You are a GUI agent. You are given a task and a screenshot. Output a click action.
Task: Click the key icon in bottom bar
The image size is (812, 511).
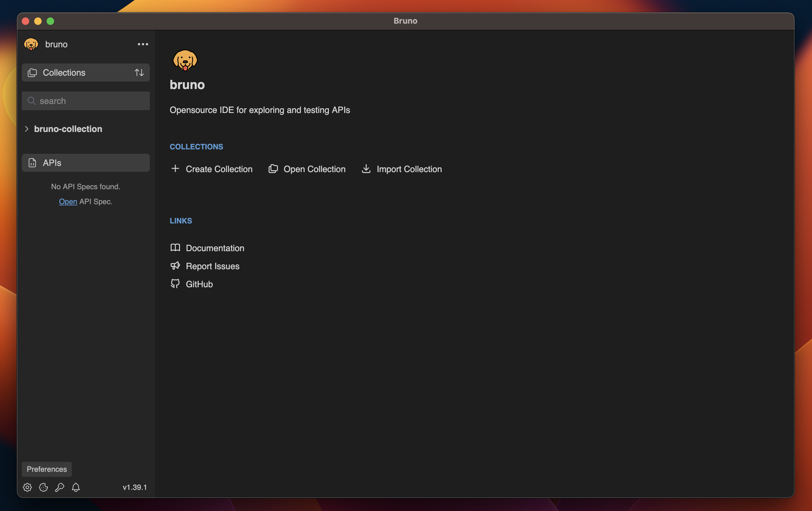click(x=60, y=487)
